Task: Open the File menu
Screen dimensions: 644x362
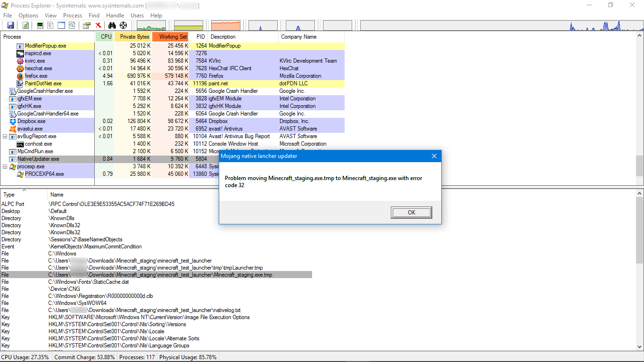Action: point(8,16)
